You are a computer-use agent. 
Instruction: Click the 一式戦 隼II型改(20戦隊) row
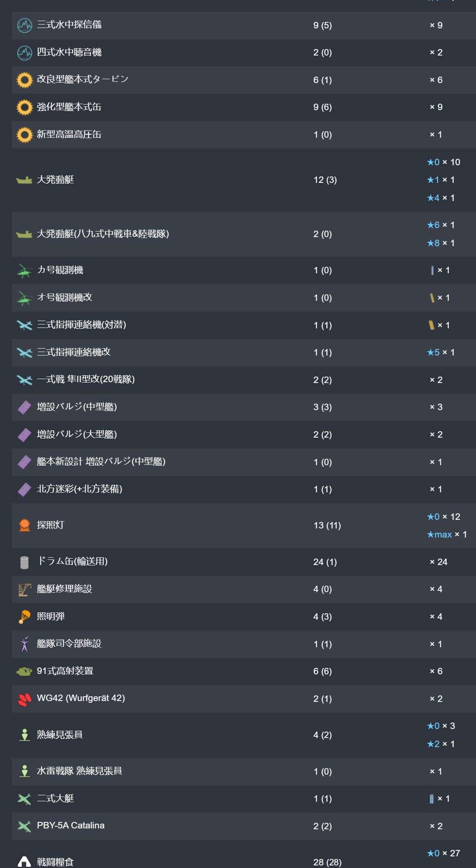tap(244, 380)
